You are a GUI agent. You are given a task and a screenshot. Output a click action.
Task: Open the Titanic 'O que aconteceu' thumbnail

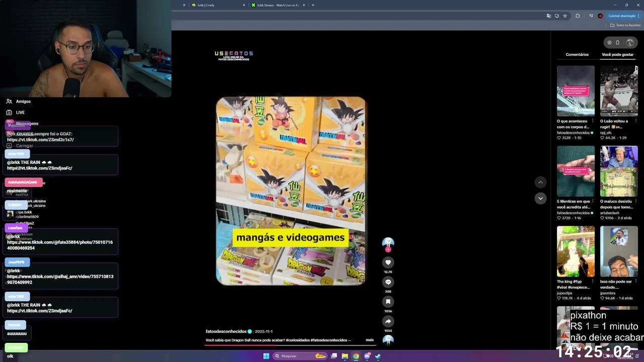[x=576, y=91]
